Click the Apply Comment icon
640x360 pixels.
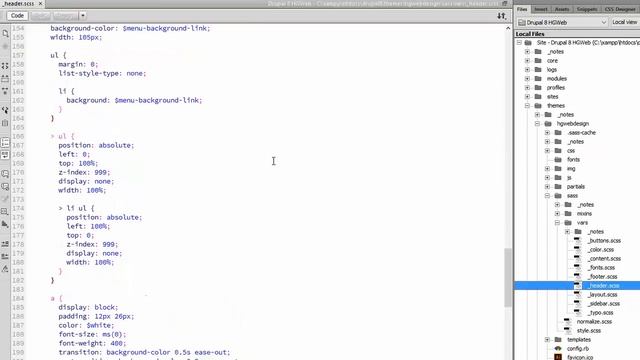[5, 174]
